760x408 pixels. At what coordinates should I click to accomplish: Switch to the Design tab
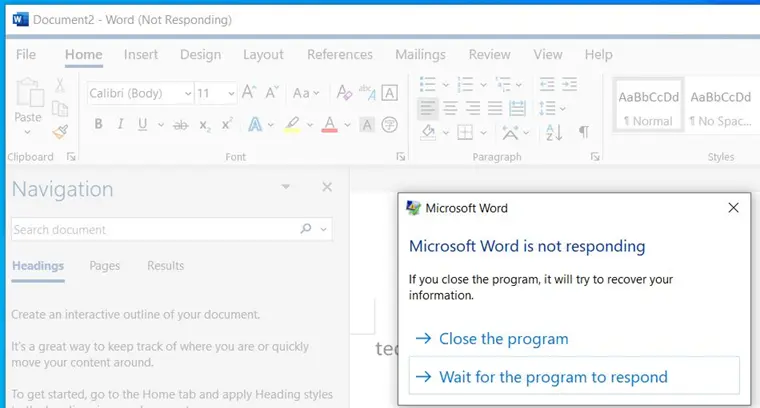click(200, 54)
